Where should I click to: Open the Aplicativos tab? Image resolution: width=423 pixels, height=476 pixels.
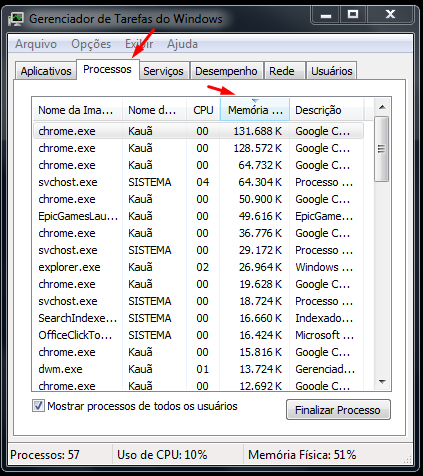[x=46, y=71]
